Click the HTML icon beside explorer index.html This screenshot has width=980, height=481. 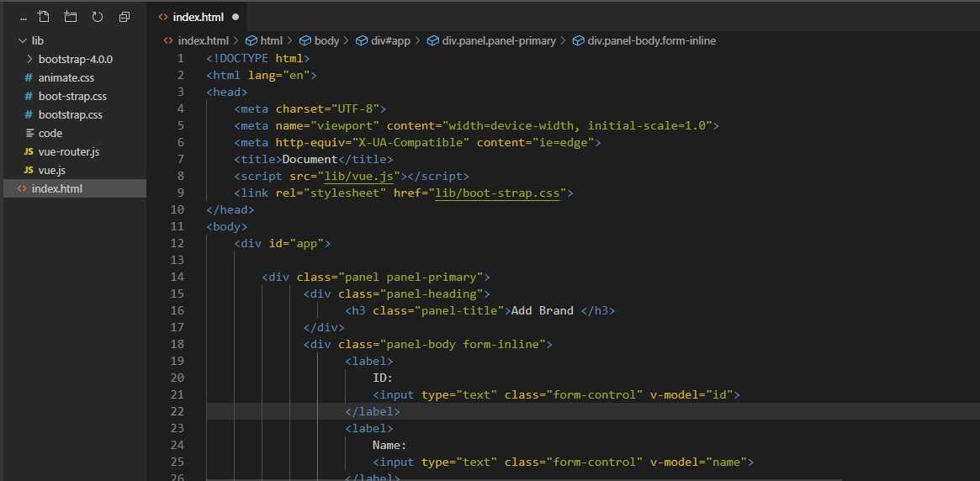coord(22,188)
